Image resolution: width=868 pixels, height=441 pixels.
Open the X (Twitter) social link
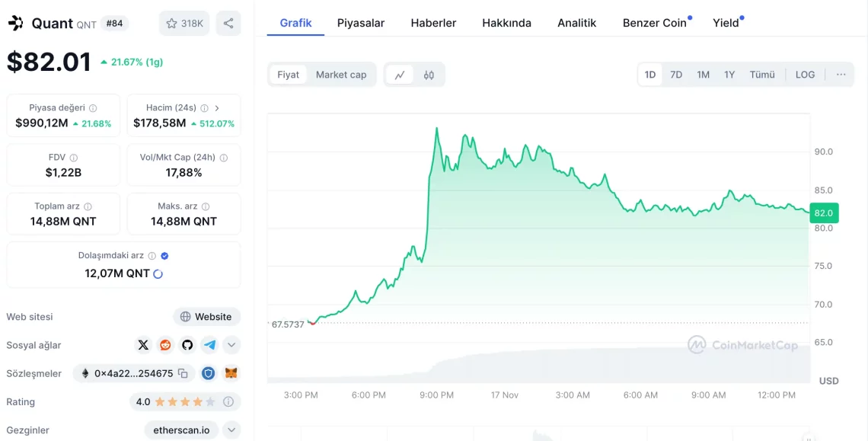pyautogui.click(x=143, y=345)
